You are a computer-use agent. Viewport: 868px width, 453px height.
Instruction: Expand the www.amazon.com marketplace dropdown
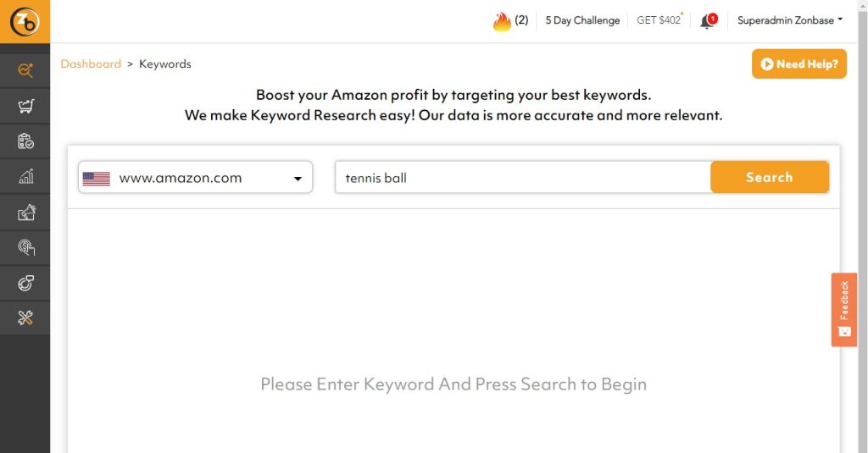(195, 178)
